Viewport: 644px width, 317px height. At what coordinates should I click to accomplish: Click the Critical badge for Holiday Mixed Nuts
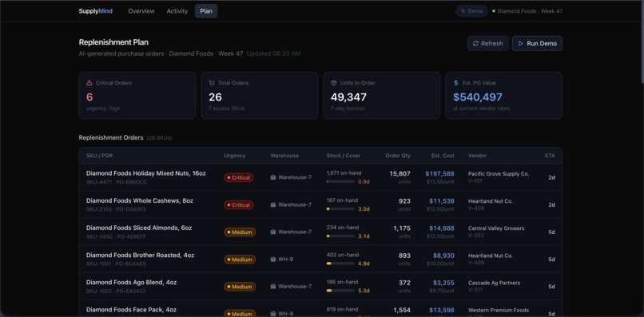tap(239, 178)
